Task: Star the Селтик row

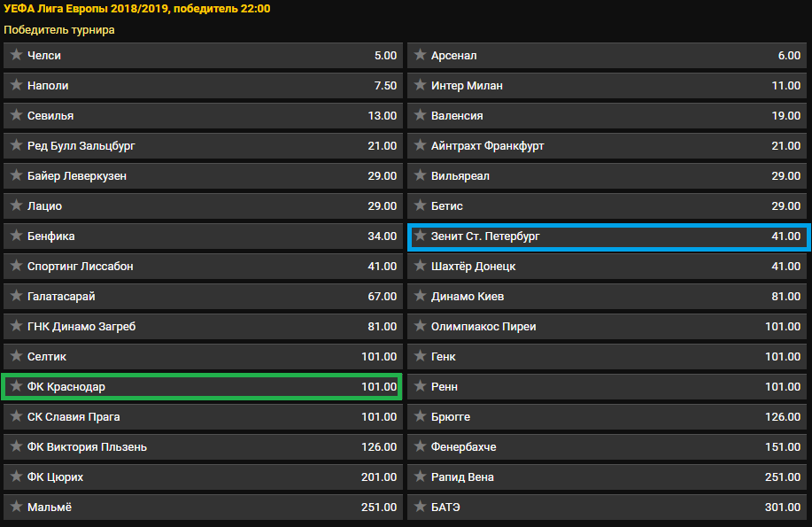Action: pyautogui.click(x=16, y=355)
